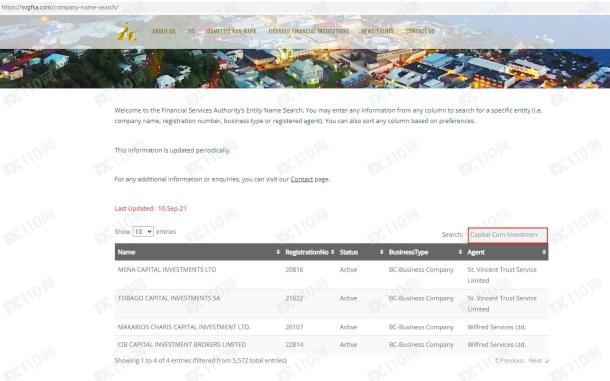
Task: Sort table by Status column
Action: click(x=381, y=252)
